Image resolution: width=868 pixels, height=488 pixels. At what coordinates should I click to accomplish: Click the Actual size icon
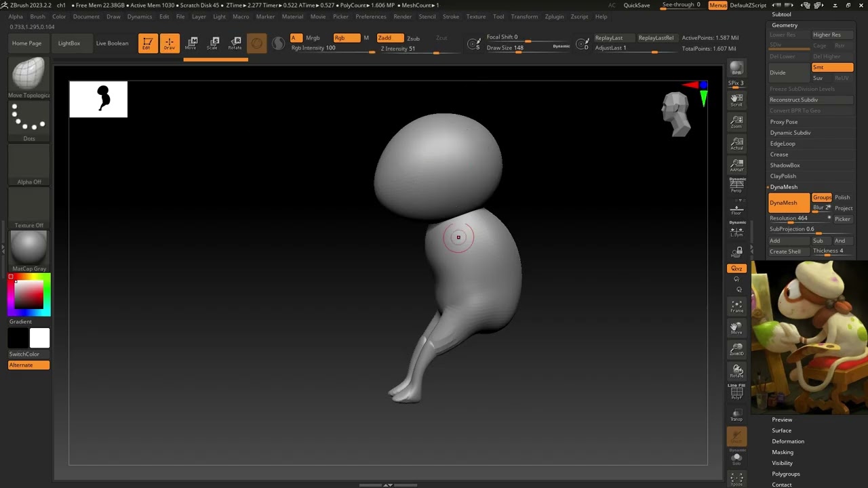click(736, 144)
